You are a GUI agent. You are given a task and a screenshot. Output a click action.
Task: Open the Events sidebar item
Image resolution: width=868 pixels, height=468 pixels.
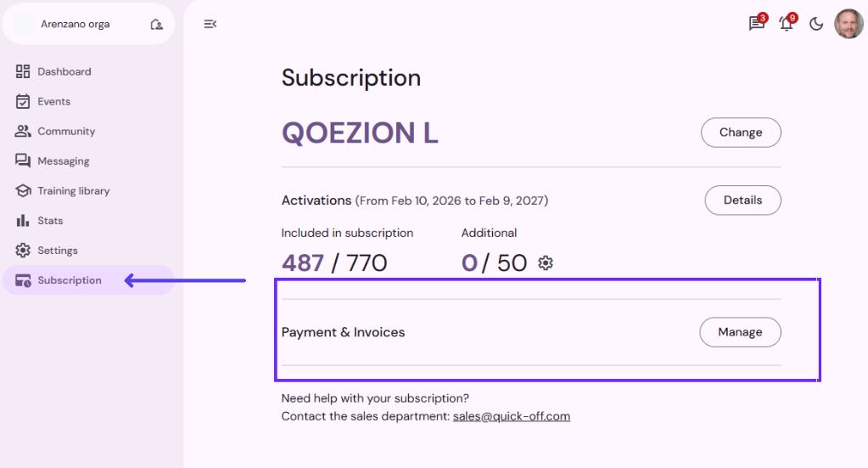[x=53, y=101]
